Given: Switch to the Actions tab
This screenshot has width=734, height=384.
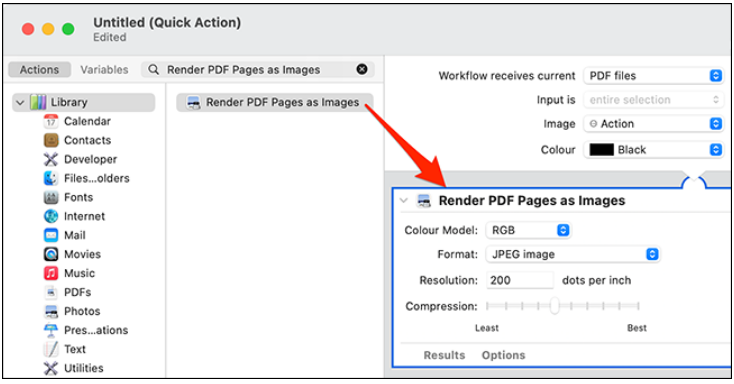Looking at the screenshot, I should pyautogui.click(x=39, y=70).
